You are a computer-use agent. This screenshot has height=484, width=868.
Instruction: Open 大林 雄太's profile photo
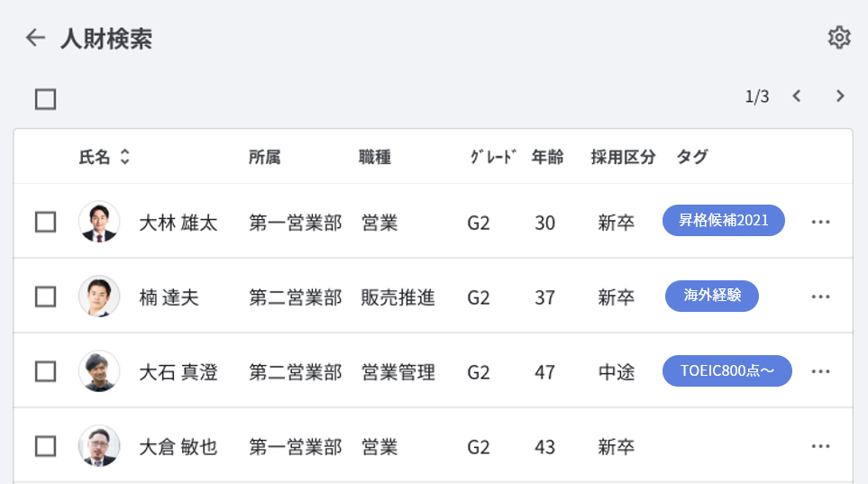[99, 222]
